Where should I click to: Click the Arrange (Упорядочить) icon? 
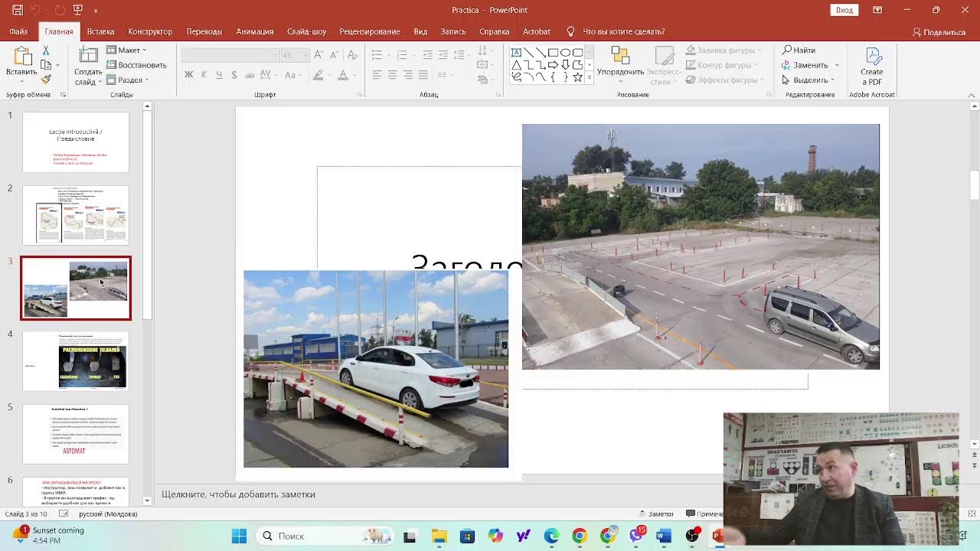point(620,56)
